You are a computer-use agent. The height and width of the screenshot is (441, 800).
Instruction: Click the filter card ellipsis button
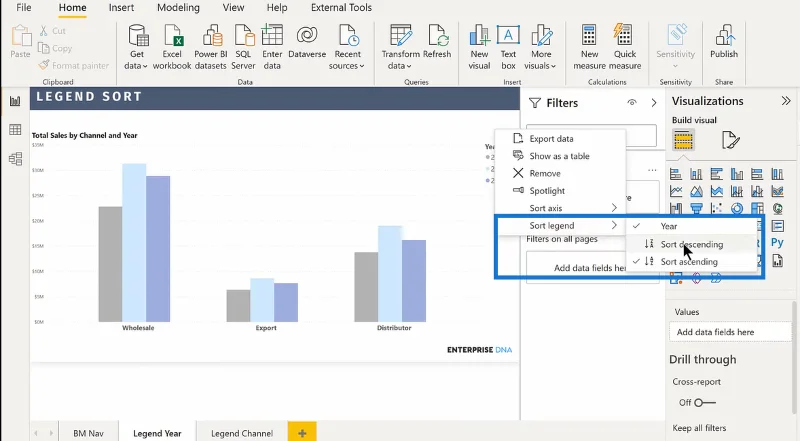652,170
